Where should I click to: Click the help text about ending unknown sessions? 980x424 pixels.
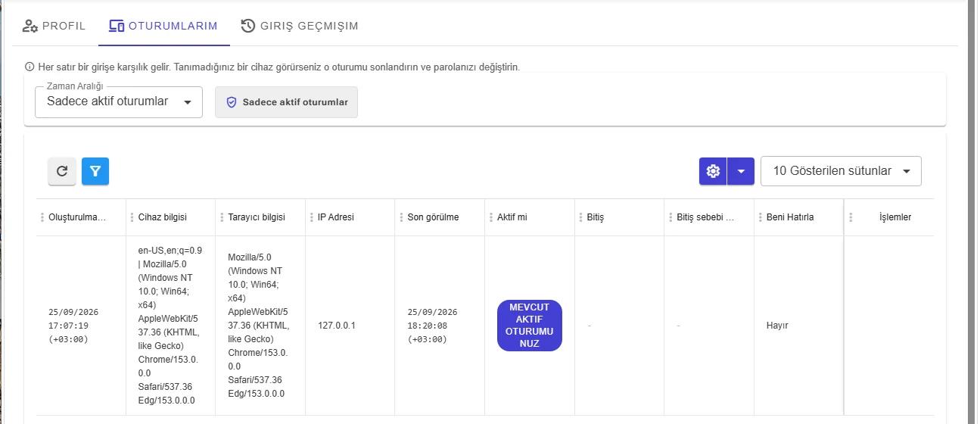(x=278, y=67)
